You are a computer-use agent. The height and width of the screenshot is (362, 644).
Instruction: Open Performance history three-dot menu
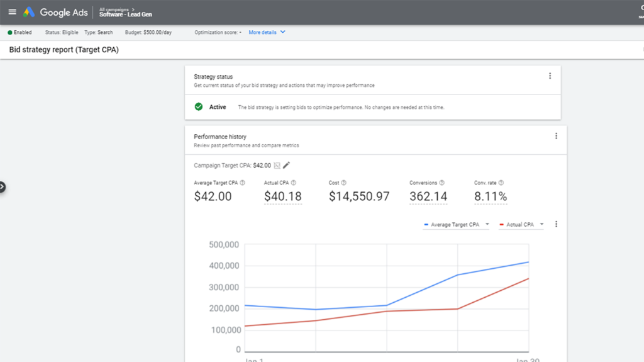coord(556,136)
